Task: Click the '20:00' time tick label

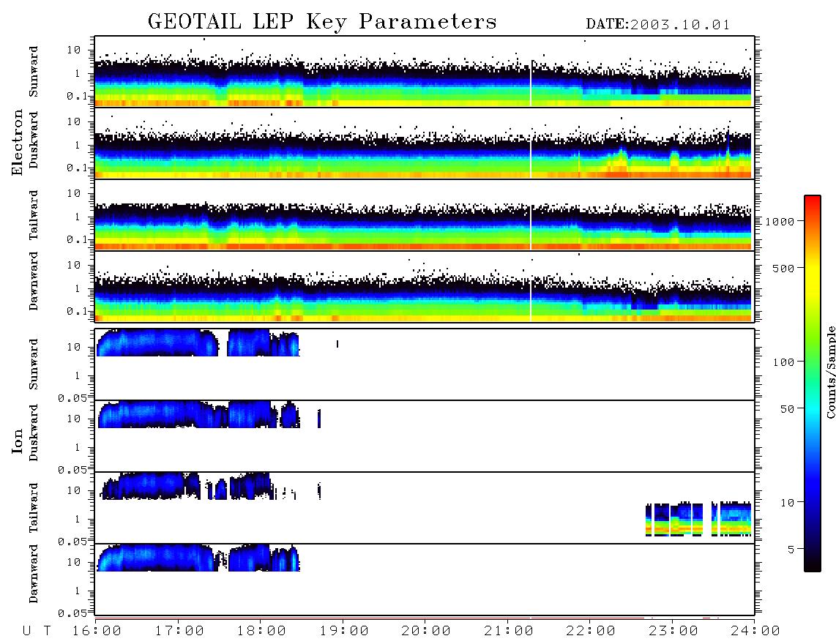Action: pyautogui.click(x=426, y=632)
